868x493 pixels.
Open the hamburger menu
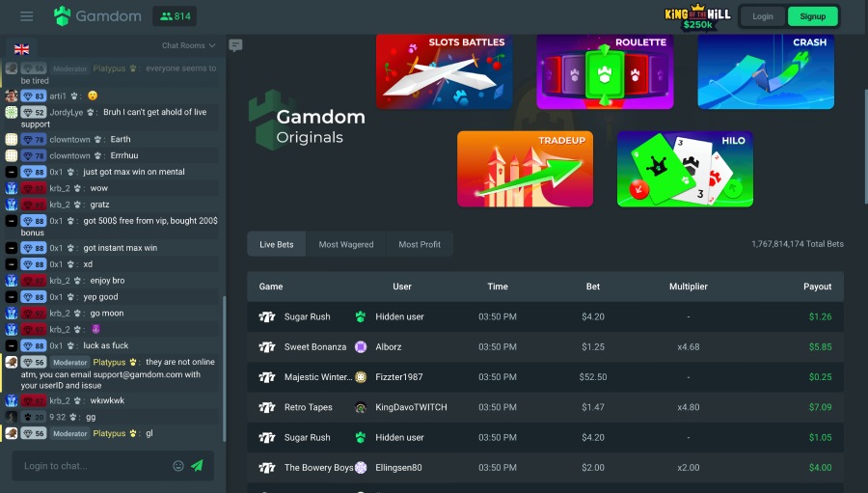coord(27,16)
